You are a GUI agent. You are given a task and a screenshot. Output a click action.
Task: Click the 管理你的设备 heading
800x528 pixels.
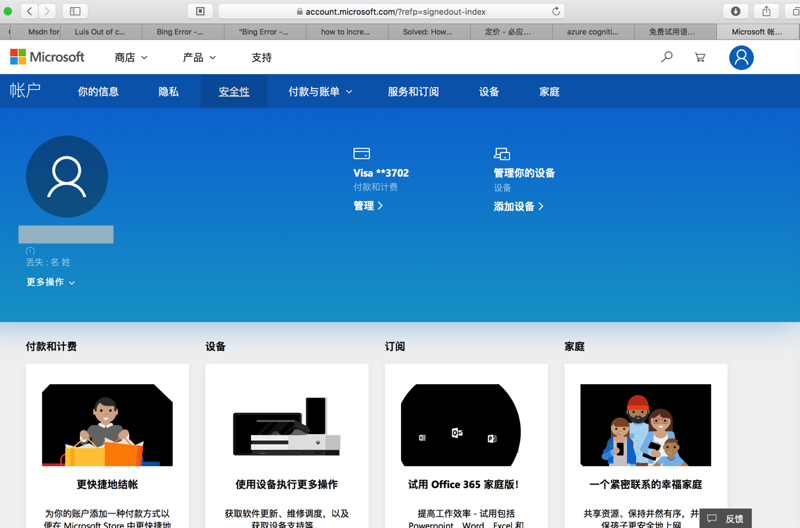pos(524,173)
